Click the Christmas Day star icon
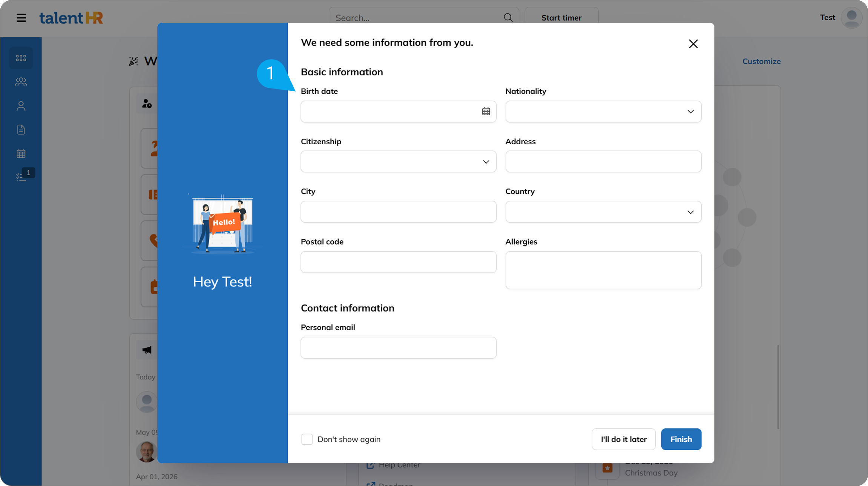Image resolution: width=868 pixels, height=486 pixels. pyautogui.click(x=607, y=468)
